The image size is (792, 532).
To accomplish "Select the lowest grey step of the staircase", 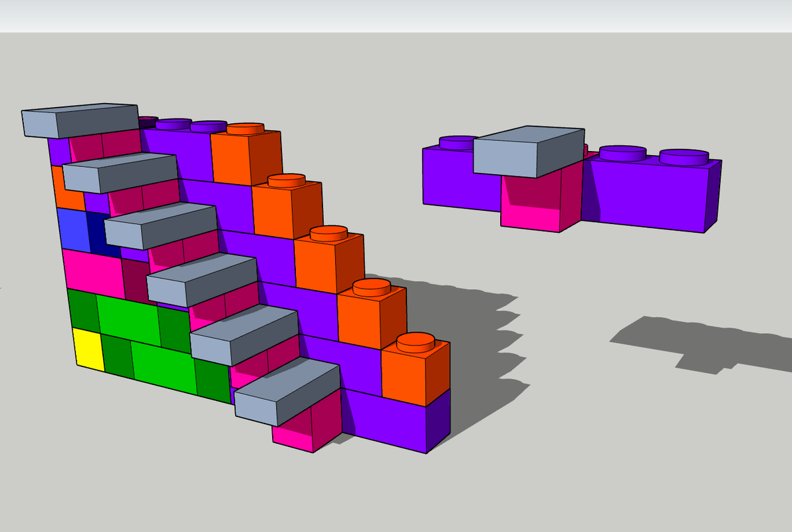I will point(287,392).
